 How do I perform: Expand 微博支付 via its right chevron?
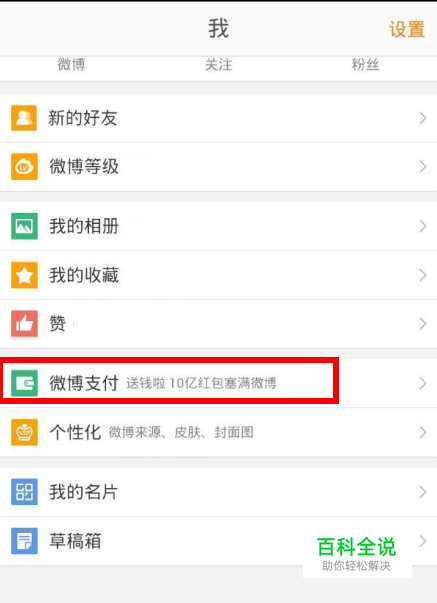tap(423, 383)
